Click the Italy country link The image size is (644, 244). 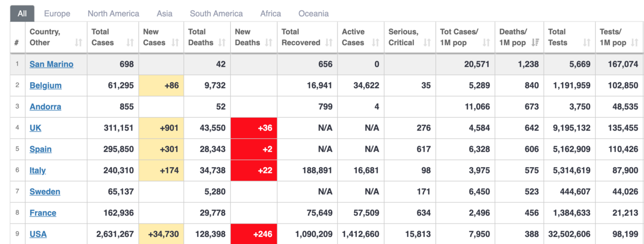click(37, 170)
